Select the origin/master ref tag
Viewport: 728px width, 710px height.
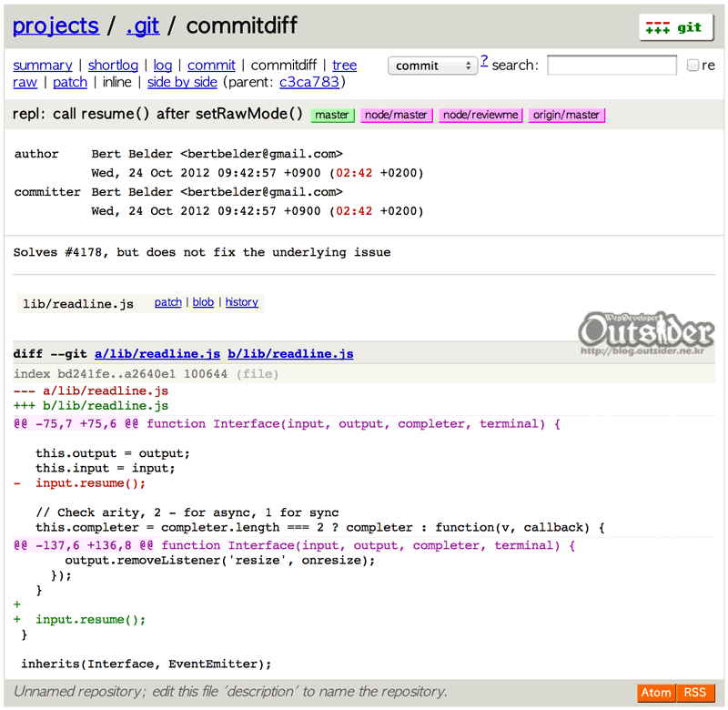coord(566,115)
